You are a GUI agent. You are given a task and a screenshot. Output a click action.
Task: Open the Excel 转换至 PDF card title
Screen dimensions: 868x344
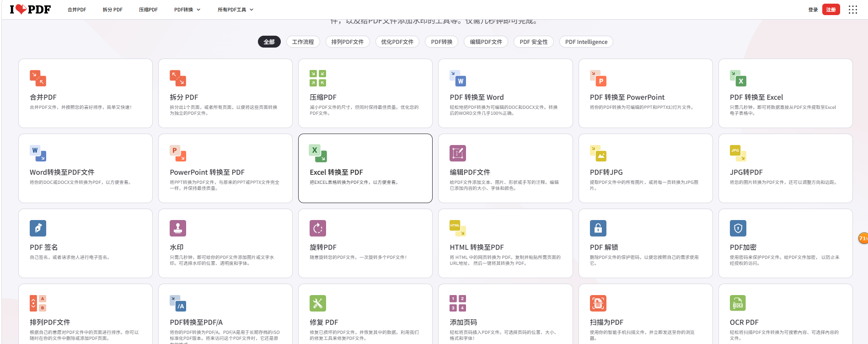click(x=336, y=172)
